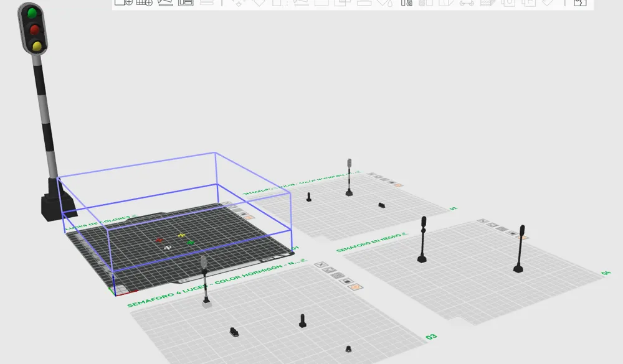
Task: Select the tall grey-topped semaphore on plate 03
Action: tap(205, 281)
